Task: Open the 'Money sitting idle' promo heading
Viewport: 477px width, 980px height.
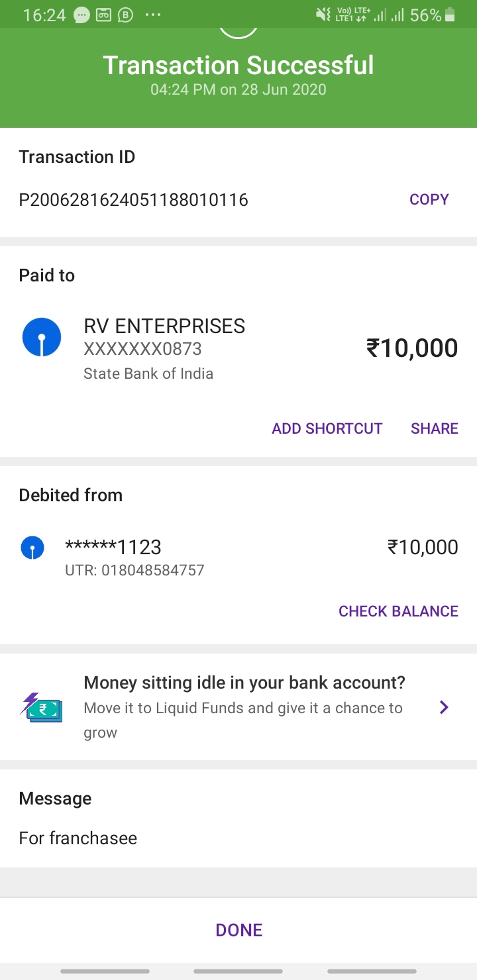Action: click(244, 682)
